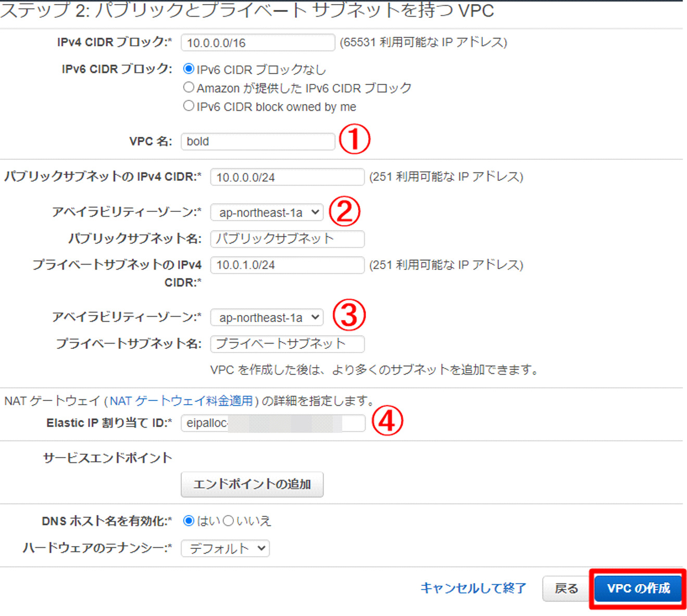
Task: Select the VPC 名 field containing bold
Action: click(257, 141)
